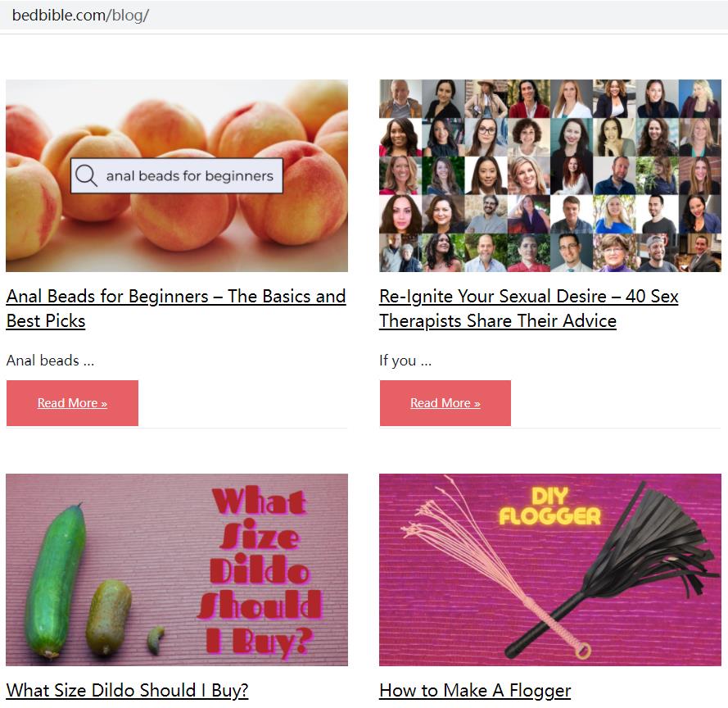Click the 'If you ...' excerpt text
This screenshot has width=728, height=708.
point(405,361)
